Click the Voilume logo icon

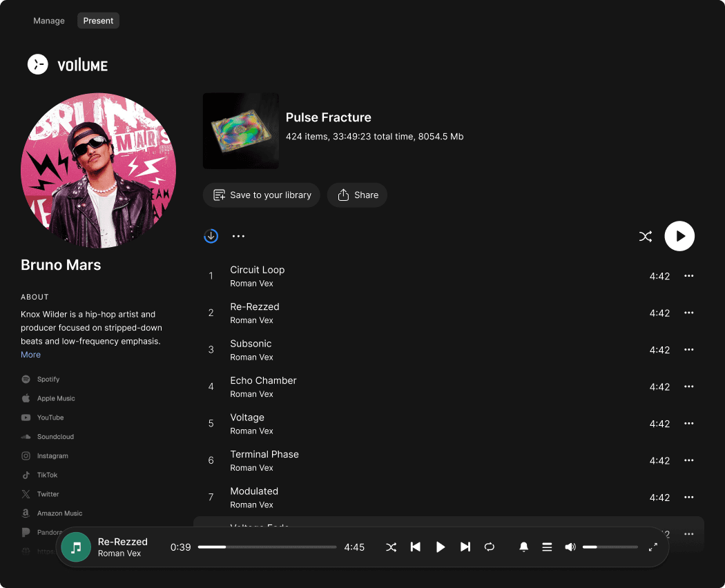click(x=38, y=64)
